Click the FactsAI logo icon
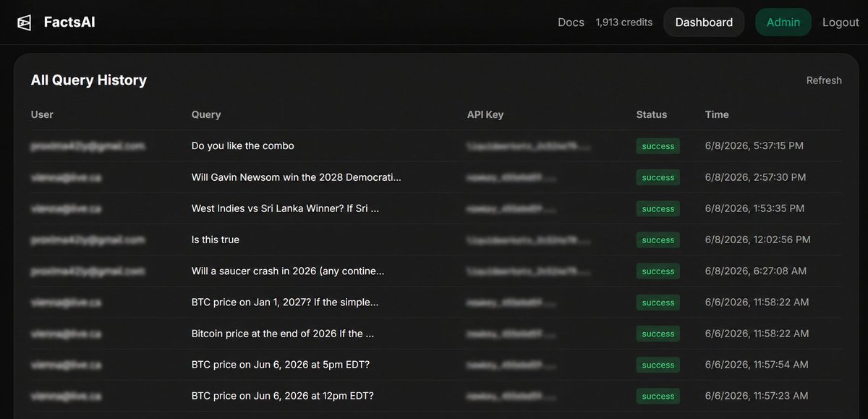Screen dimensions: 868x419 point(25,22)
